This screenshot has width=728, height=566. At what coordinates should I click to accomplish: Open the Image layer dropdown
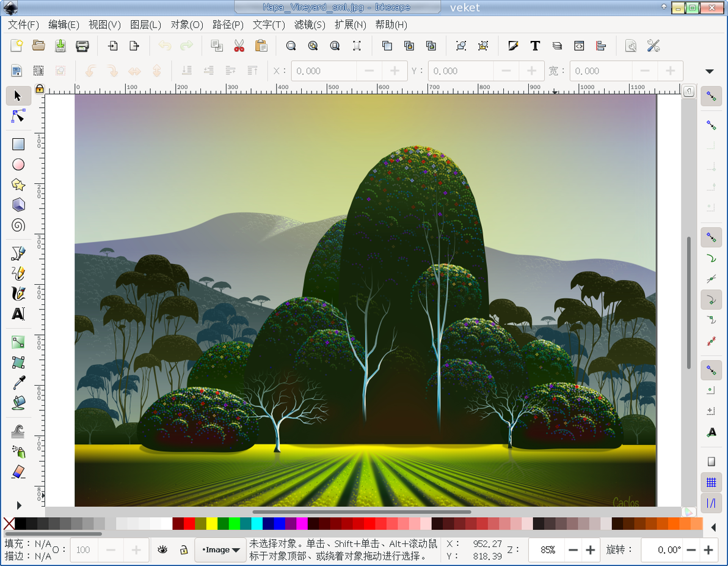pos(220,549)
